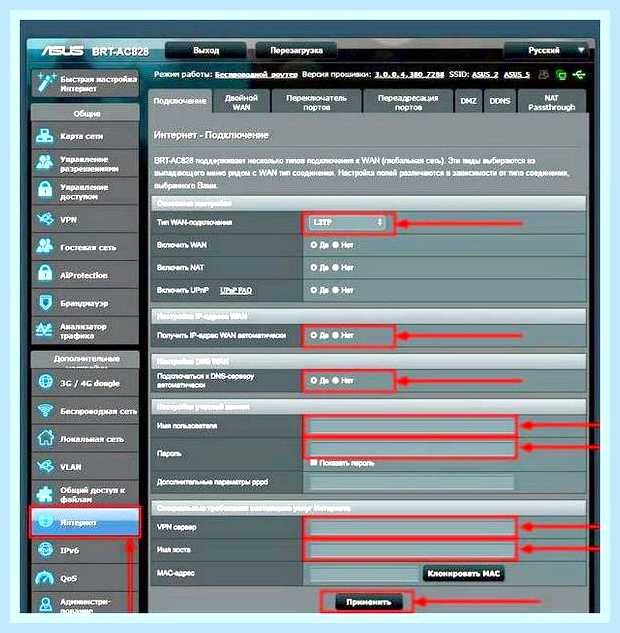Open Traffic Analyzer icon
Image resolution: width=620 pixels, height=633 pixels.
tap(44, 330)
